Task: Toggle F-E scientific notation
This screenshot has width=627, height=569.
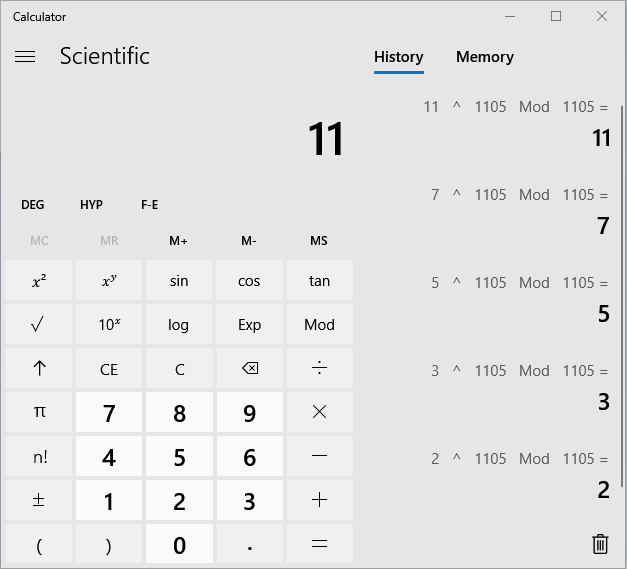Action: pos(149,205)
